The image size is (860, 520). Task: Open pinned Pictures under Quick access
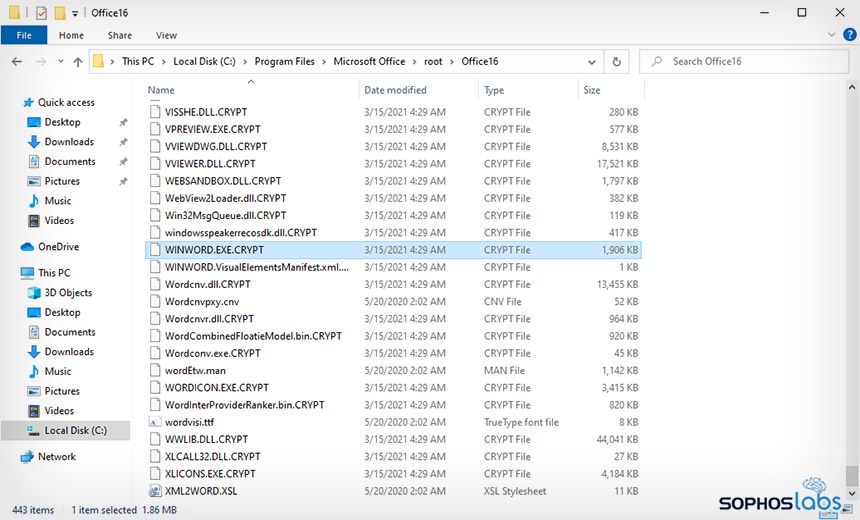pos(61,181)
